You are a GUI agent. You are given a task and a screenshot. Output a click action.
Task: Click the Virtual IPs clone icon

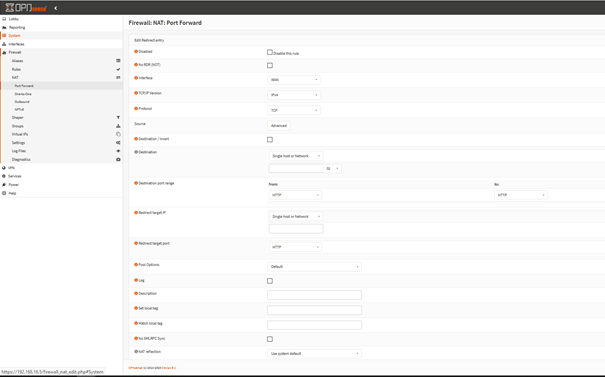(x=118, y=134)
